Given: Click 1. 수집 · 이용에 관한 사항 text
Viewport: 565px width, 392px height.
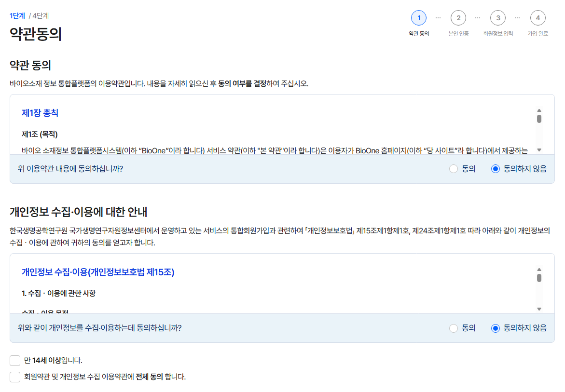Looking at the screenshot, I should click(59, 293).
